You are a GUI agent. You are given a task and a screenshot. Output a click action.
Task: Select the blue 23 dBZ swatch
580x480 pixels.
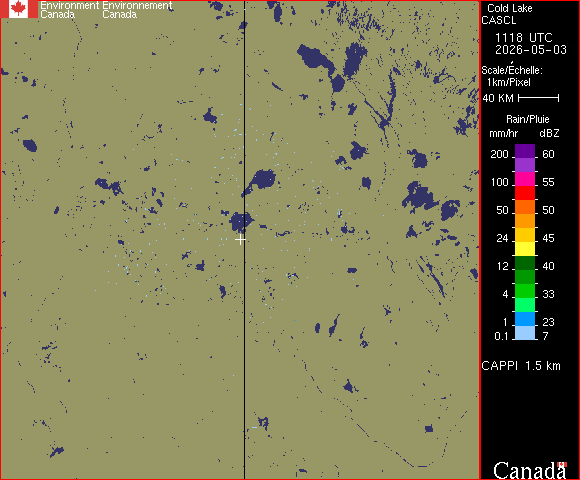coord(525,319)
